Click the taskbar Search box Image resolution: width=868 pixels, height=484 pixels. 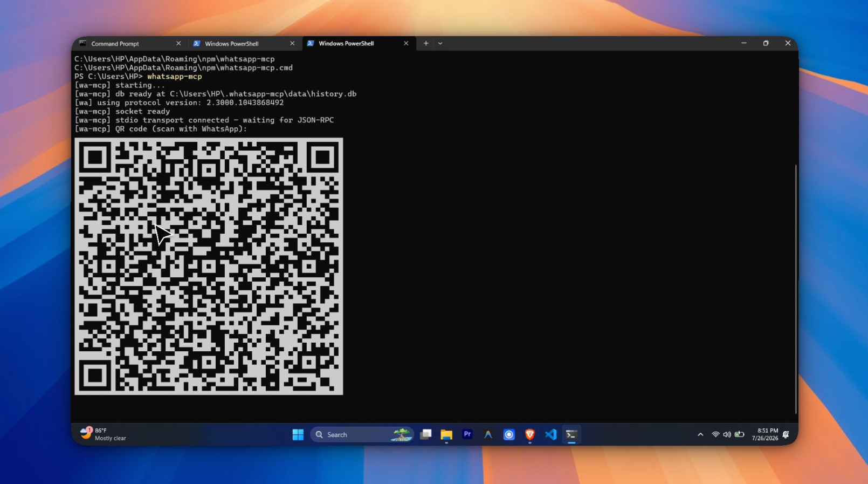362,435
